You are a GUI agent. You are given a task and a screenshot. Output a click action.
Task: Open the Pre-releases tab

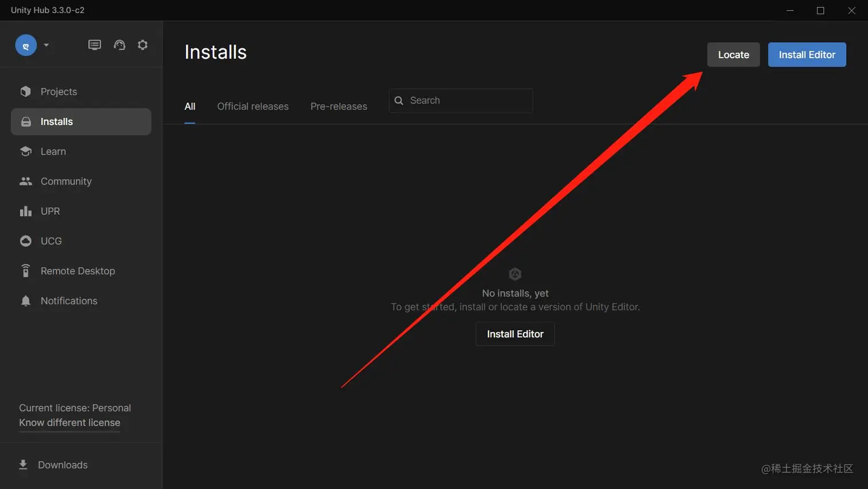(x=338, y=106)
